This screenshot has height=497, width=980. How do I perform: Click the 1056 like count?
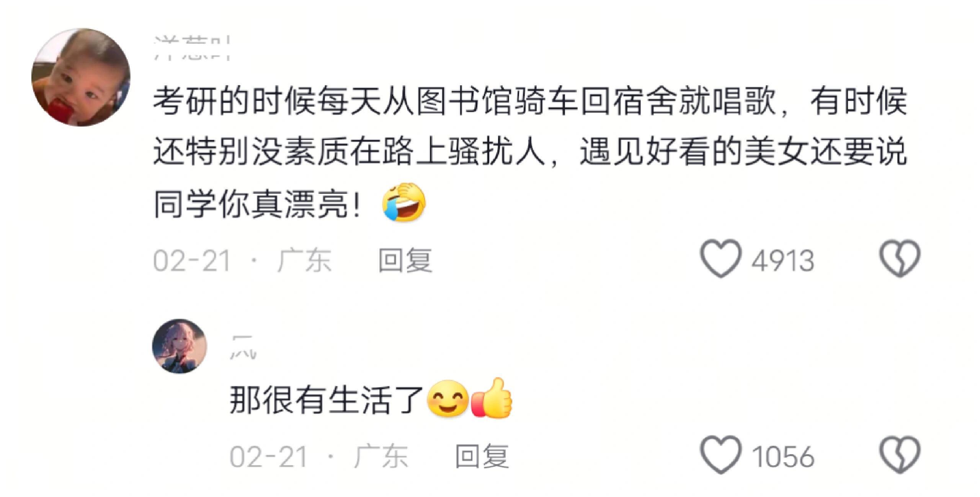pos(783,457)
